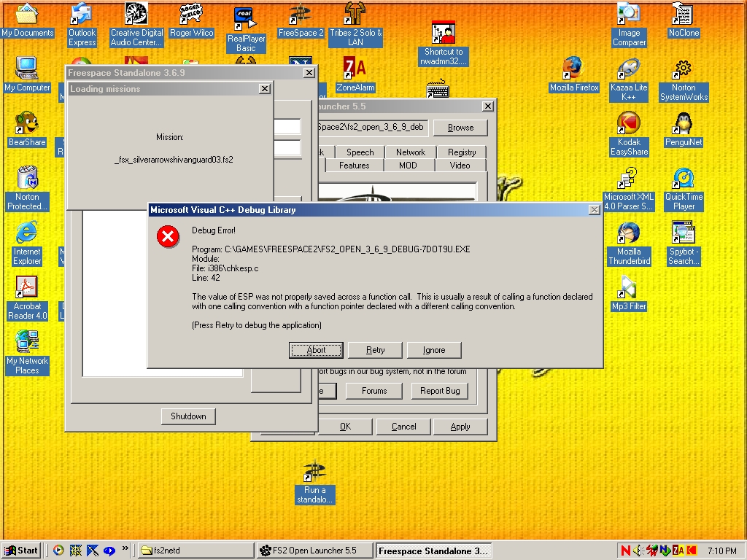Screen dimensions: 747x560
Task: Switch to the Speech tab
Action: click(x=360, y=152)
